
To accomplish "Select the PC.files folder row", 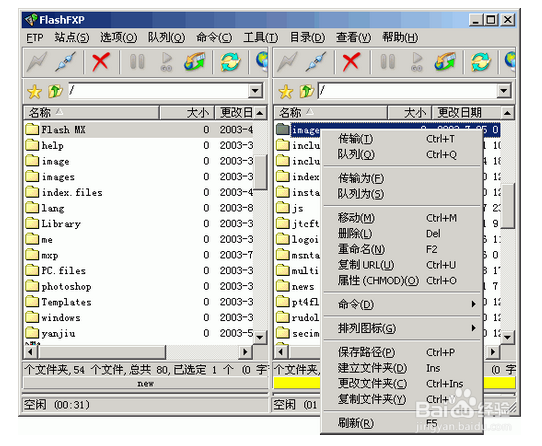I will [x=139, y=270].
